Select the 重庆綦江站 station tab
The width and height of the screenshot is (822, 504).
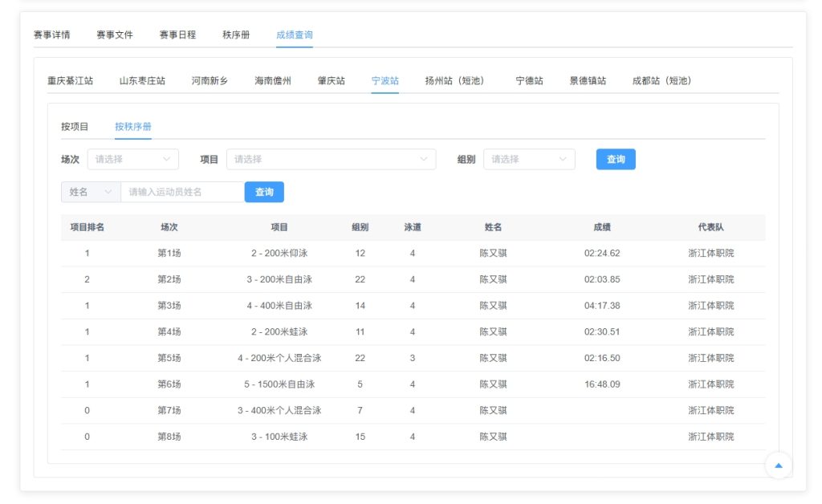click(x=70, y=80)
